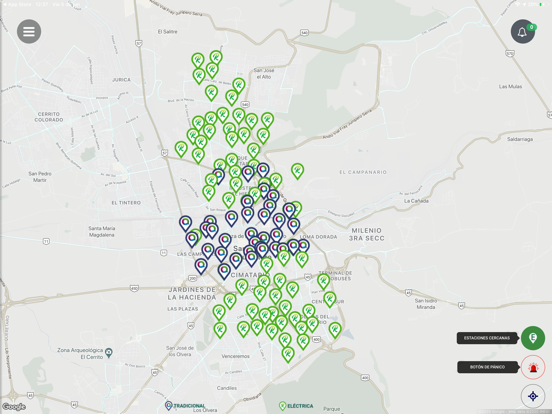Tap the JURICA map label
Viewport: 552px width, 414px height.
click(121, 80)
